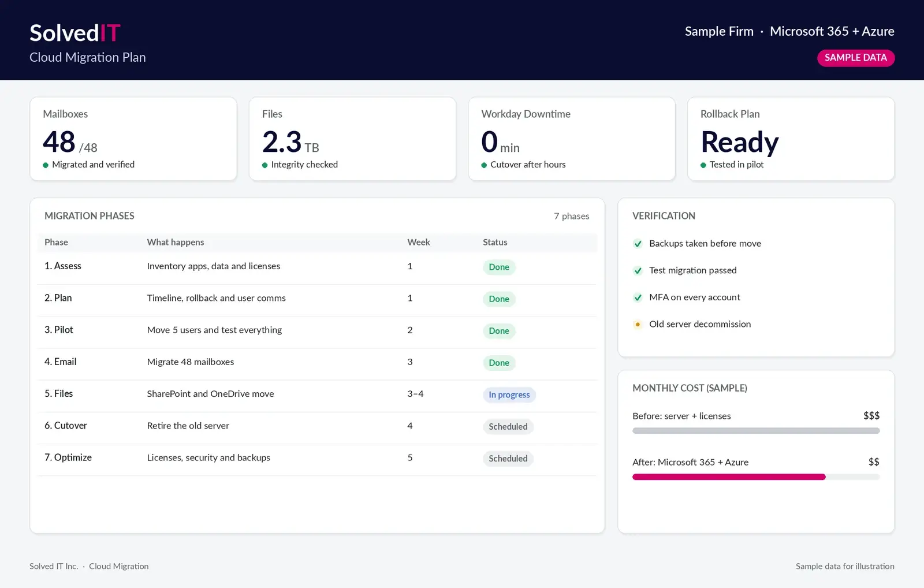Click Move 5 users and test everything
The image size is (924, 588).
point(214,330)
